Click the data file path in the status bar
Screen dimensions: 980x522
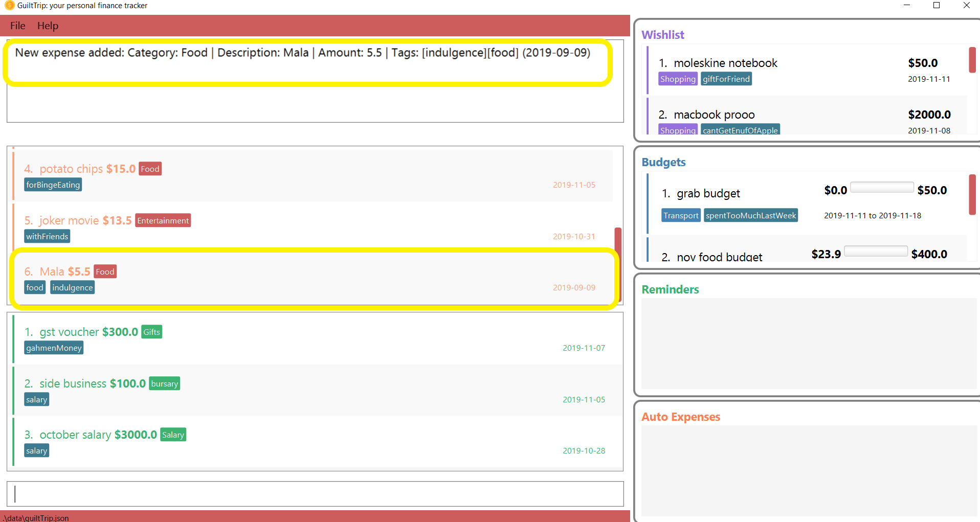click(x=35, y=518)
